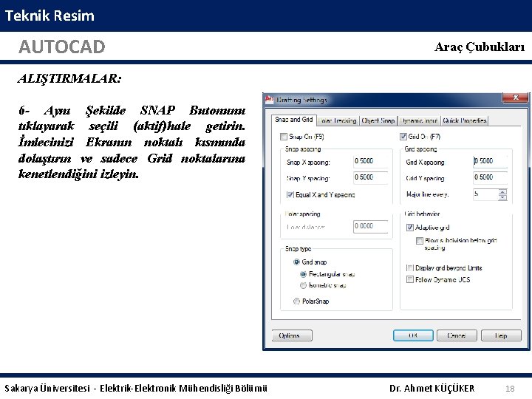
Task: Click the Cancel button
Action: pyautogui.click(x=457, y=335)
